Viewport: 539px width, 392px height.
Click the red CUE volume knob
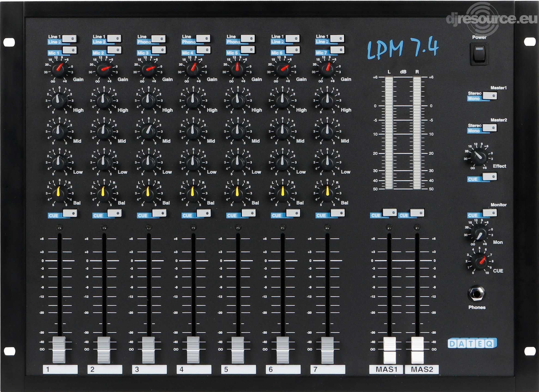(480, 261)
